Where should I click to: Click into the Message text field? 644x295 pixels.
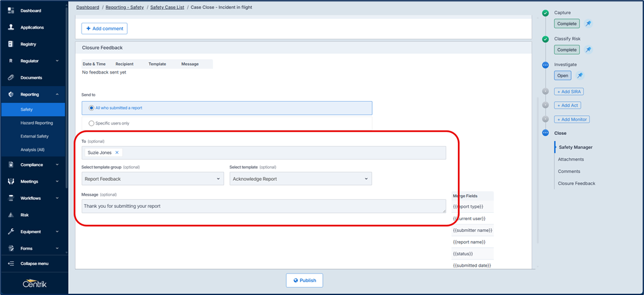click(263, 207)
